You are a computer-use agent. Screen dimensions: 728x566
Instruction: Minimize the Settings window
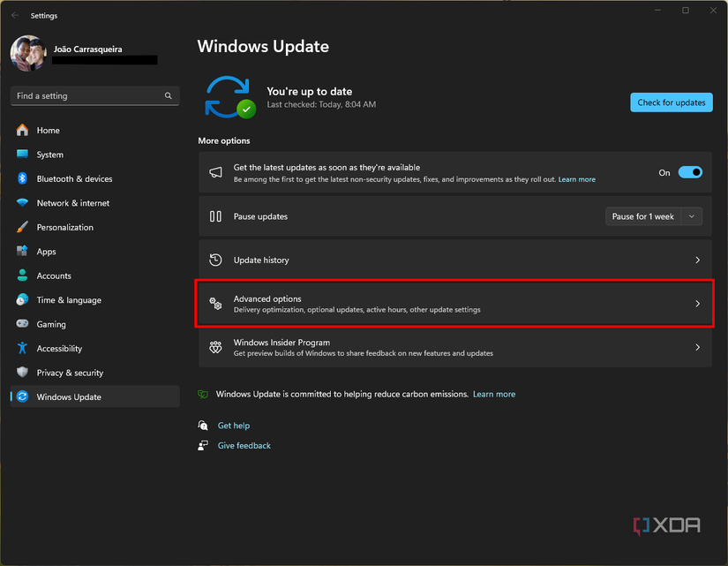pyautogui.click(x=657, y=11)
